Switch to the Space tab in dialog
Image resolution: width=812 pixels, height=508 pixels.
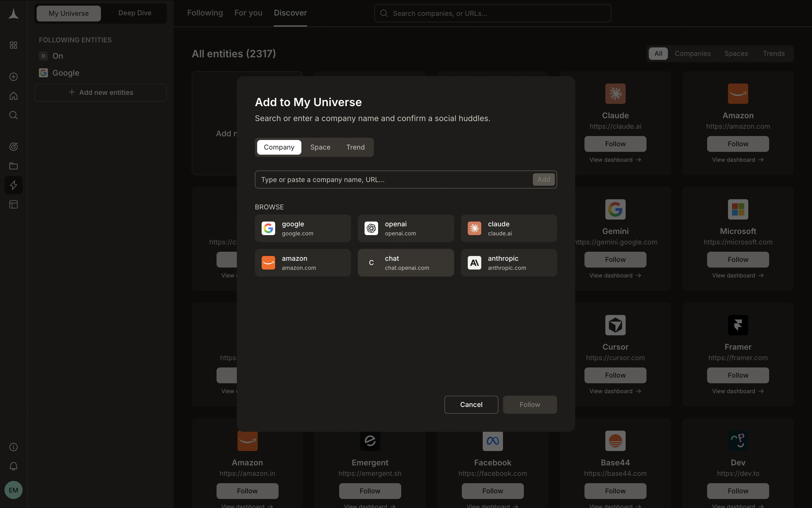click(320, 147)
